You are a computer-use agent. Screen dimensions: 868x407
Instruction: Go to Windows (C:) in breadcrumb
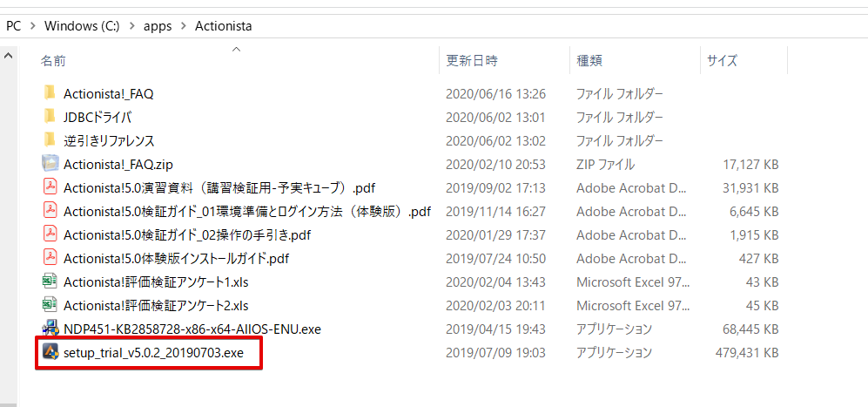pos(82,26)
